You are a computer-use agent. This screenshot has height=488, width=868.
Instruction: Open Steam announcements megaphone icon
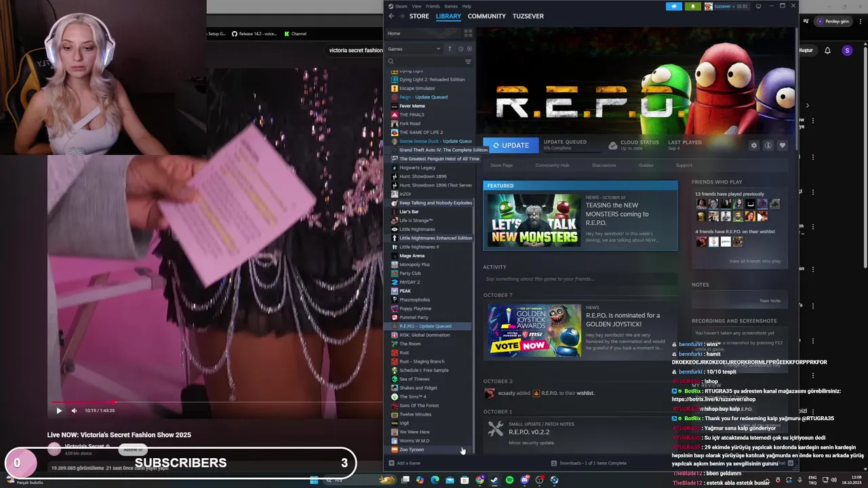click(x=674, y=6)
